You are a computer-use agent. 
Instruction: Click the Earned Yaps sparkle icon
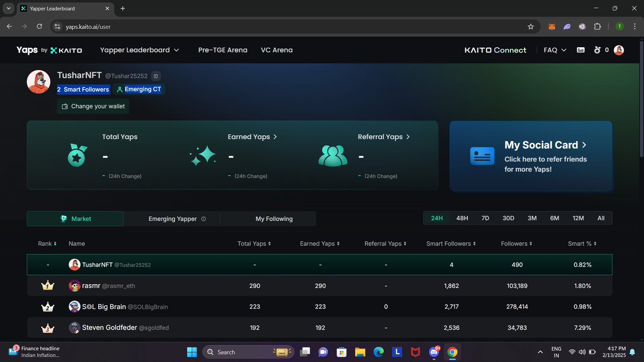coord(203,156)
